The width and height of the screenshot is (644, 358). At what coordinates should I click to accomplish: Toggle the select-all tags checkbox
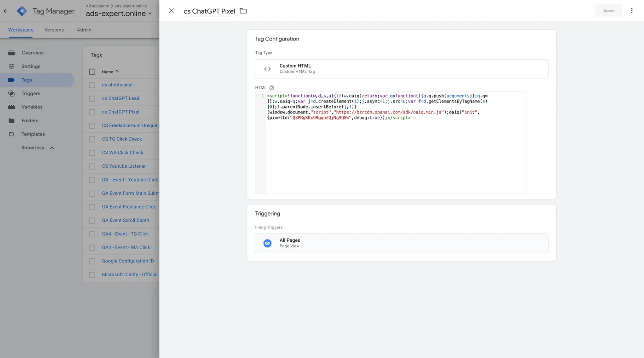click(92, 72)
